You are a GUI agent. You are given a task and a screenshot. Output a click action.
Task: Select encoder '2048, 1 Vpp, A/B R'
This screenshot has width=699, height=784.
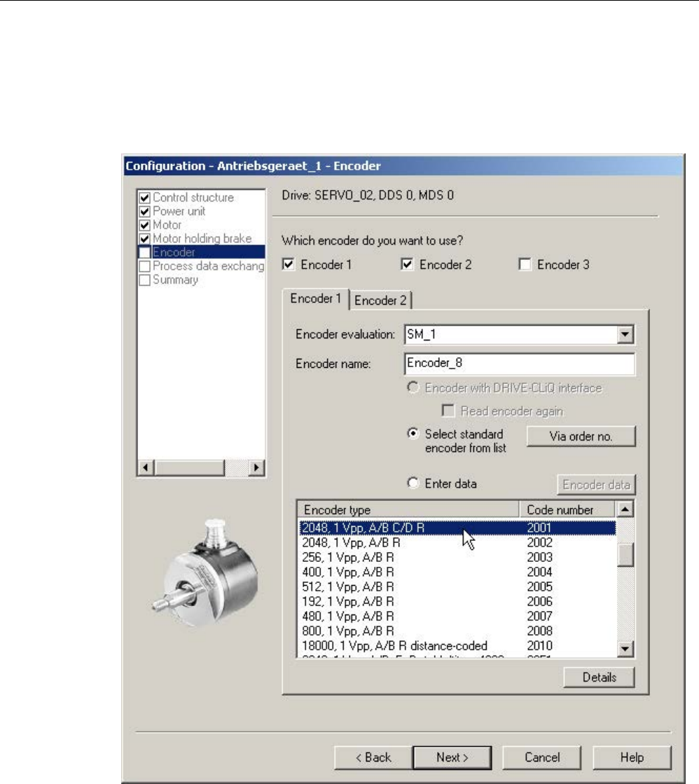(457, 542)
